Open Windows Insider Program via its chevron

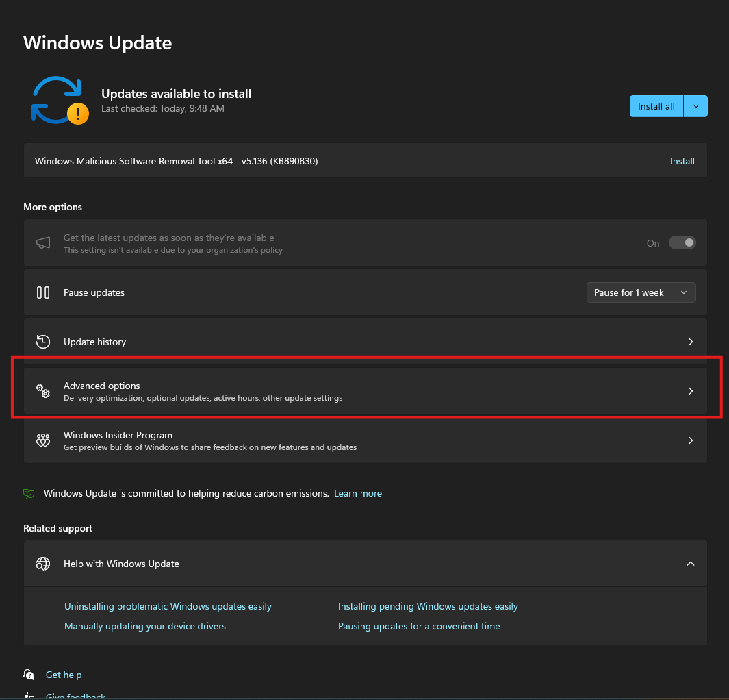coord(691,440)
